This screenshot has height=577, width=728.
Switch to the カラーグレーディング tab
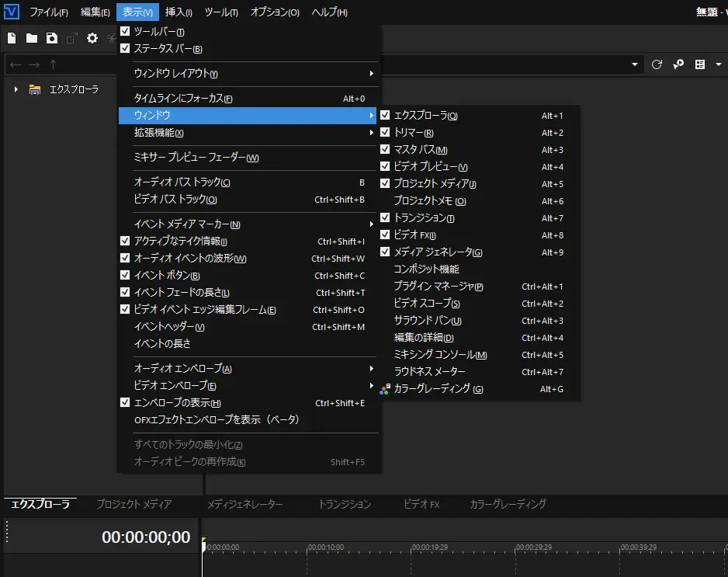[508, 504]
